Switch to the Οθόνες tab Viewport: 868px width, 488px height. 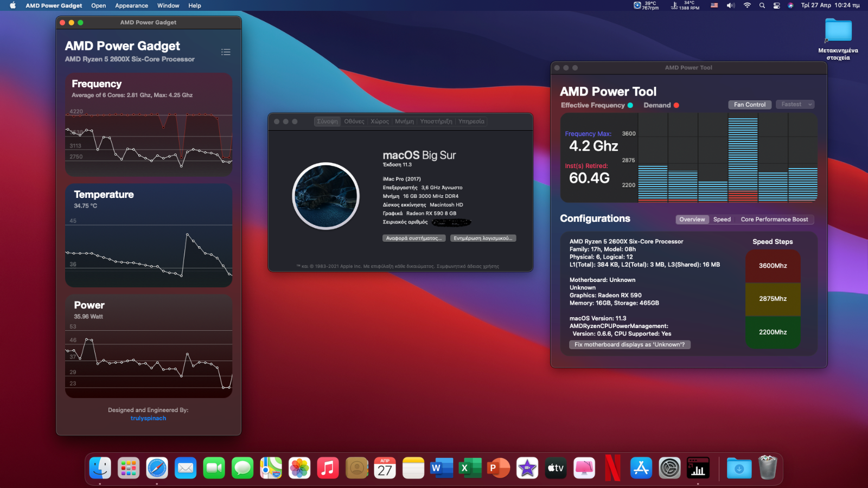(x=354, y=121)
